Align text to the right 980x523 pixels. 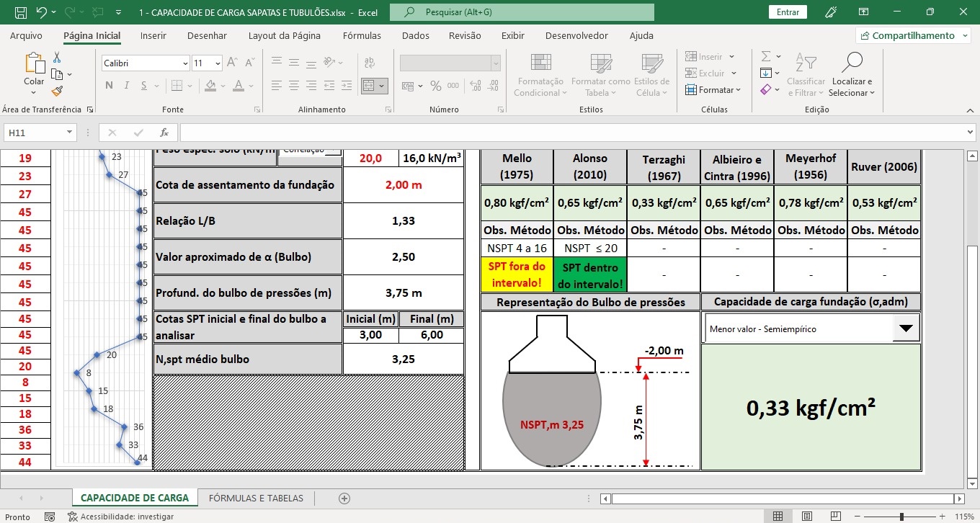point(311,86)
